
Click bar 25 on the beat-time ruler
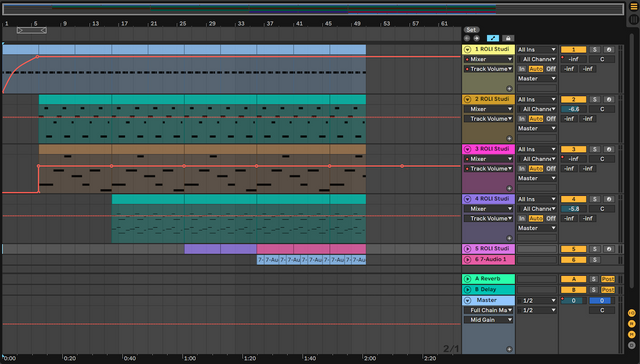pos(182,24)
